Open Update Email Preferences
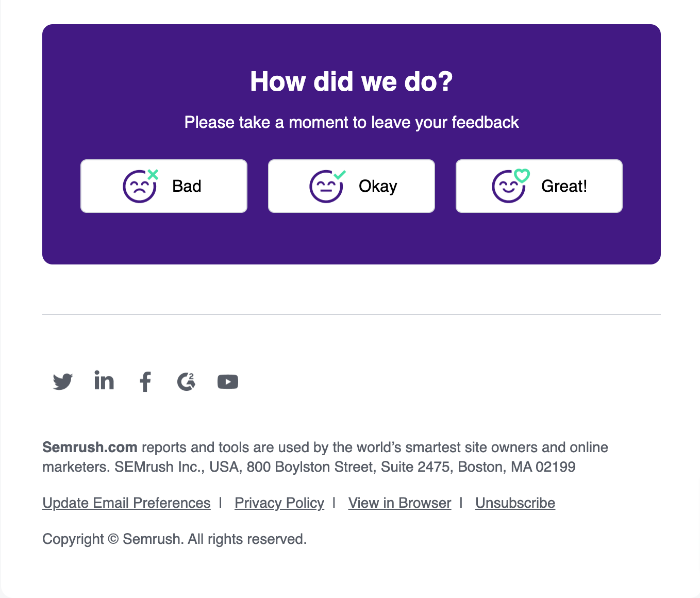Image resolution: width=700 pixels, height=598 pixels. pos(126,503)
